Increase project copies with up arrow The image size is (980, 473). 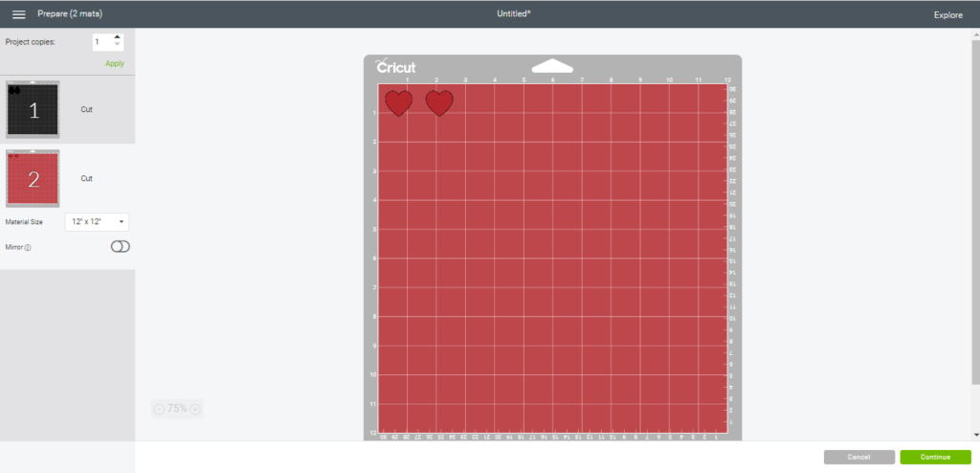(x=118, y=37)
